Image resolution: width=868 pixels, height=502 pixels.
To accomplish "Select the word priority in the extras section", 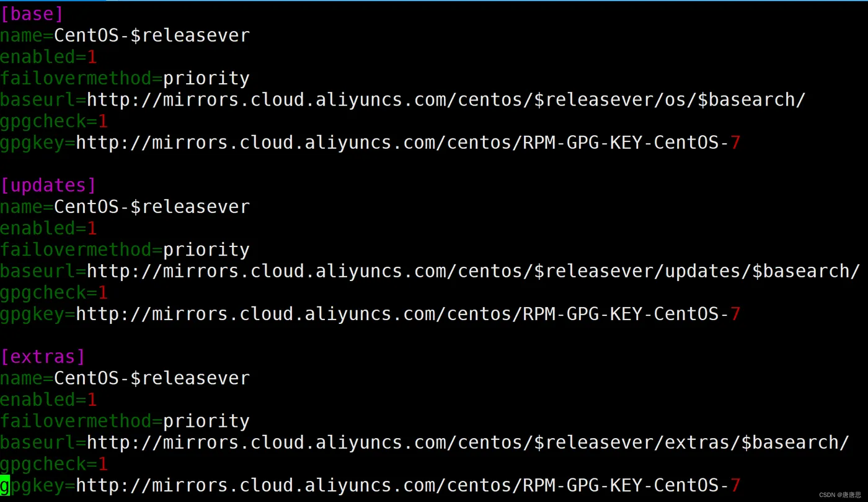I will point(206,421).
